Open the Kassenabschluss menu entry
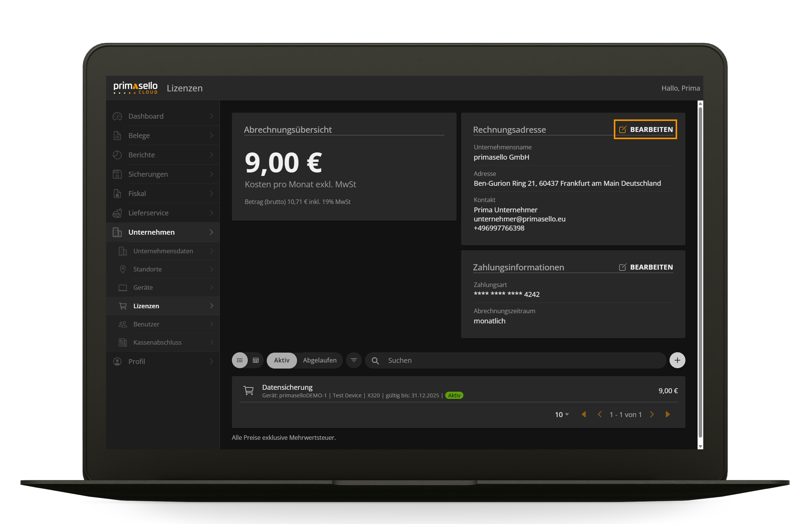This screenshot has width=812, height=524. pos(157,342)
